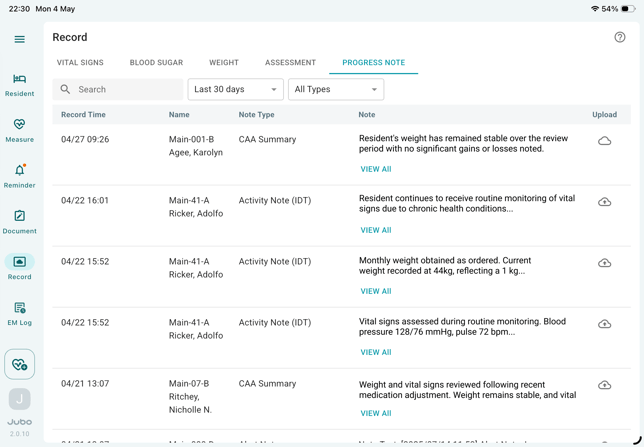Click the Main-07-B room label

(189, 383)
